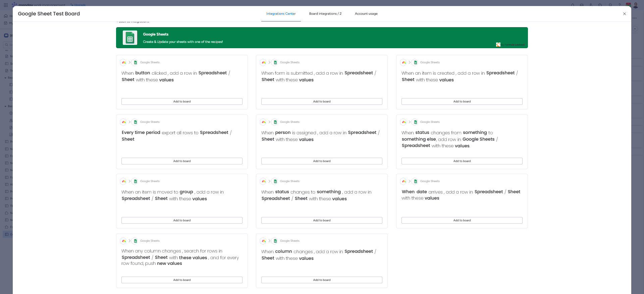Select the 'button' field in first recipe
This screenshot has height=294, width=644.
click(143, 73)
